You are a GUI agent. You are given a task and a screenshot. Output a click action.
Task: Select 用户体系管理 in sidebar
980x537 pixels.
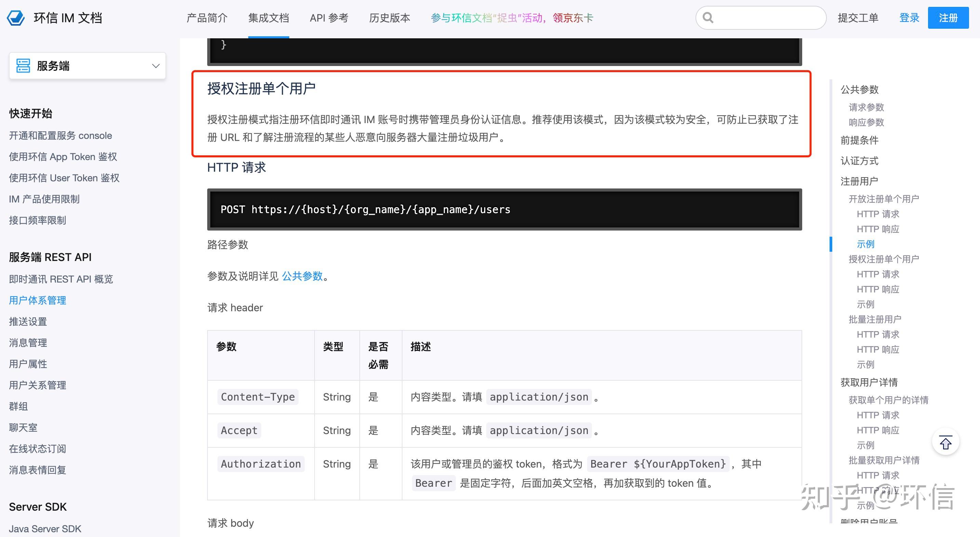pos(38,300)
